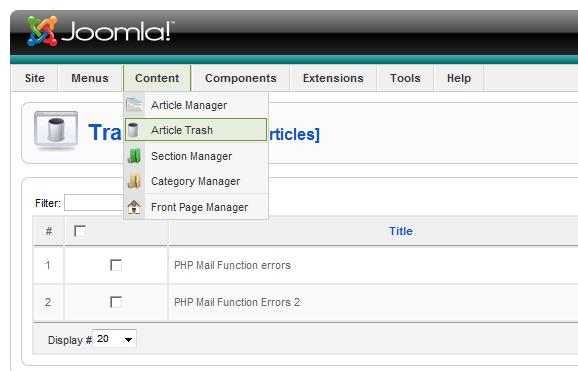Click the 'PHP Mail Function Errors 2' title text
The image size is (578, 371).
click(237, 302)
